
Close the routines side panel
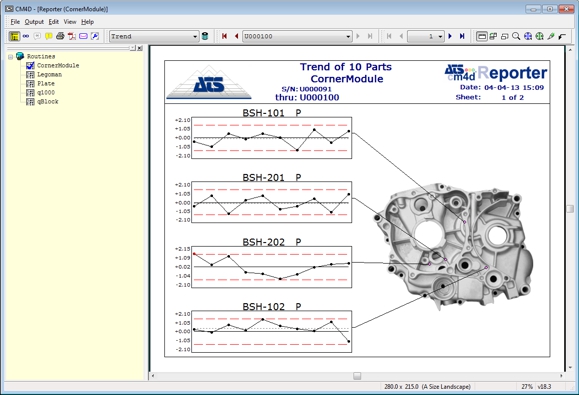click(140, 48)
